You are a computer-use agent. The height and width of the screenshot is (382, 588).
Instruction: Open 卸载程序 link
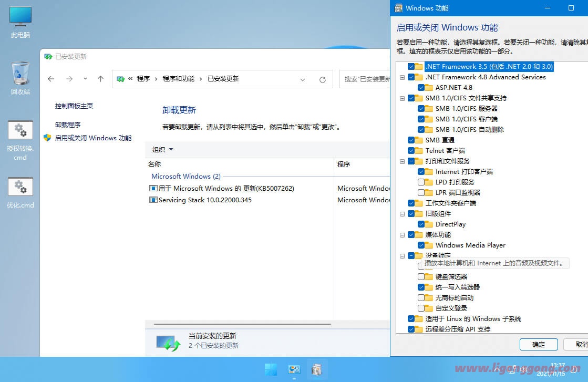(x=67, y=125)
